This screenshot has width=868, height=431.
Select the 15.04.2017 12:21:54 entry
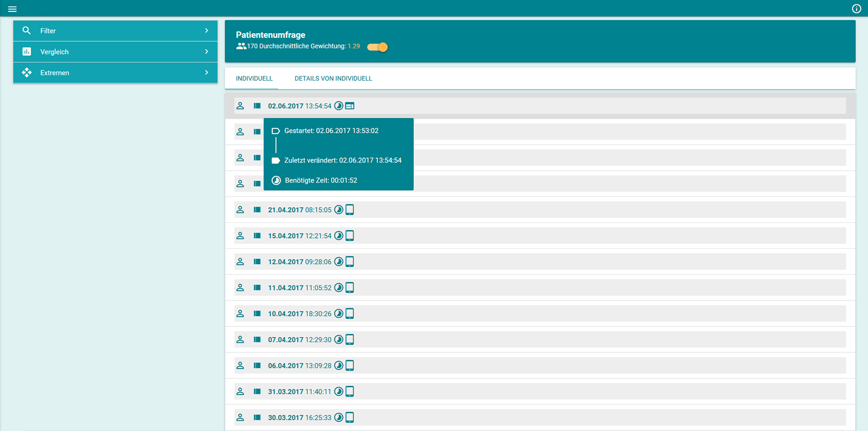pyautogui.click(x=540, y=236)
